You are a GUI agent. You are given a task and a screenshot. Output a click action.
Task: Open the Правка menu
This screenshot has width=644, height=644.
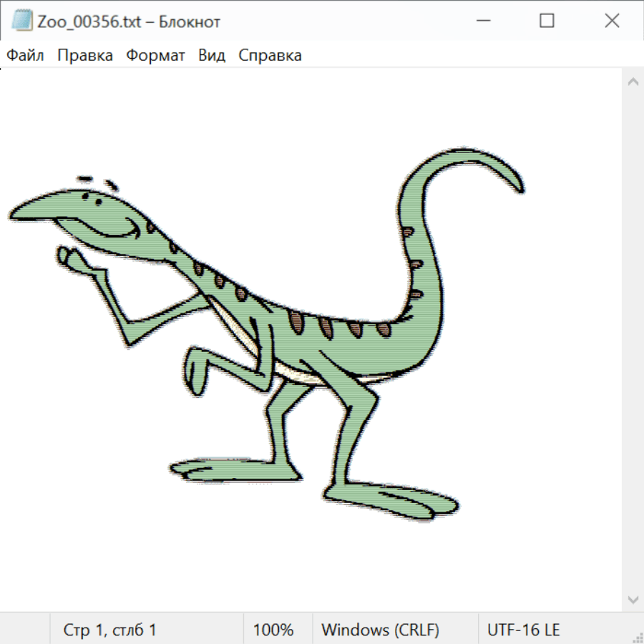85,56
